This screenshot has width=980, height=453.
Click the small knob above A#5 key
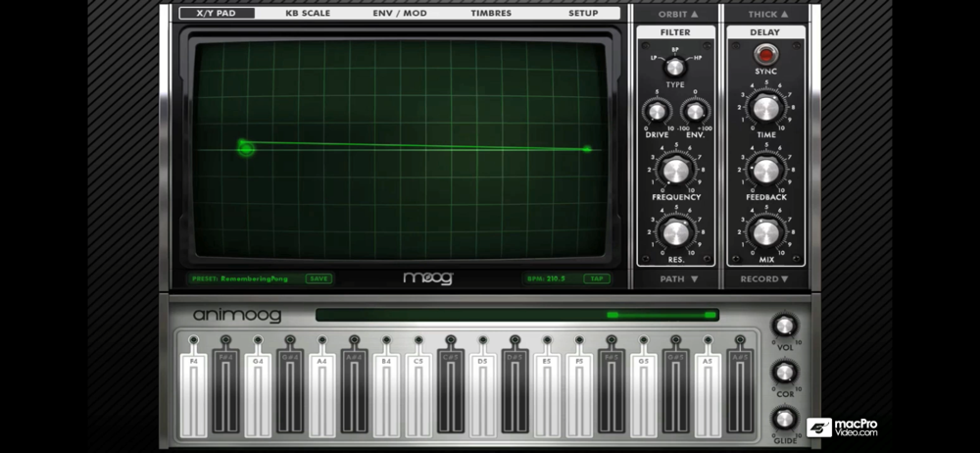pos(740,339)
